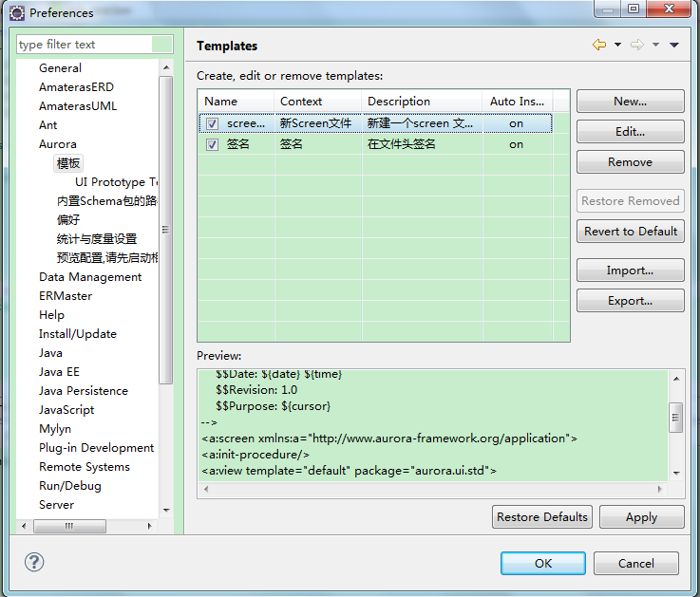Click the back navigation arrow icon

tap(598, 46)
